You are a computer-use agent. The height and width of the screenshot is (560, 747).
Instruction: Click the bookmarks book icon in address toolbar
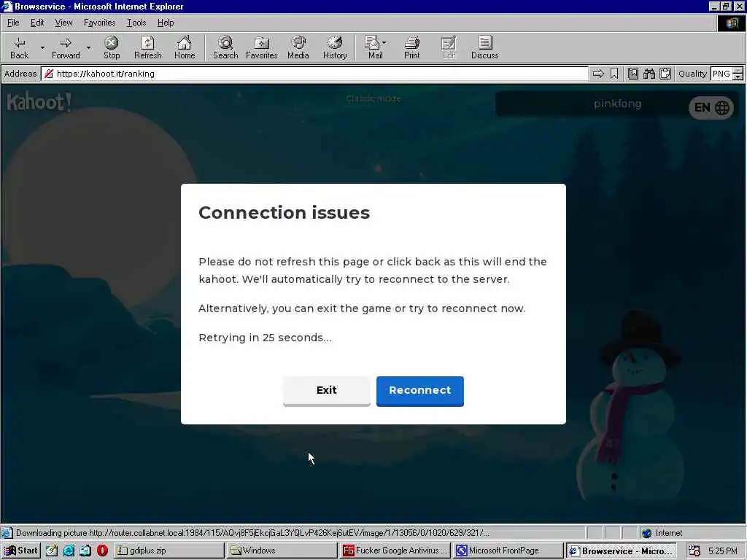point(632,74)
